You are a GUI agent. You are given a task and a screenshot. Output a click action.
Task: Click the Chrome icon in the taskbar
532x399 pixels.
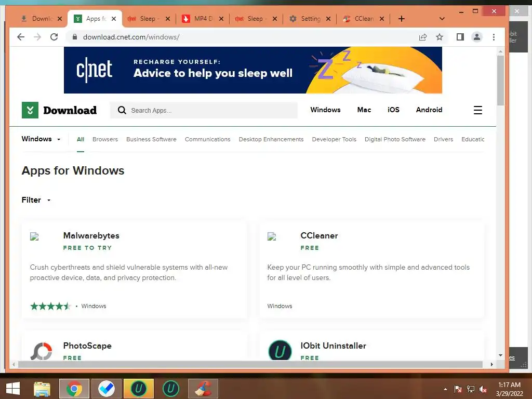(74, 389)
